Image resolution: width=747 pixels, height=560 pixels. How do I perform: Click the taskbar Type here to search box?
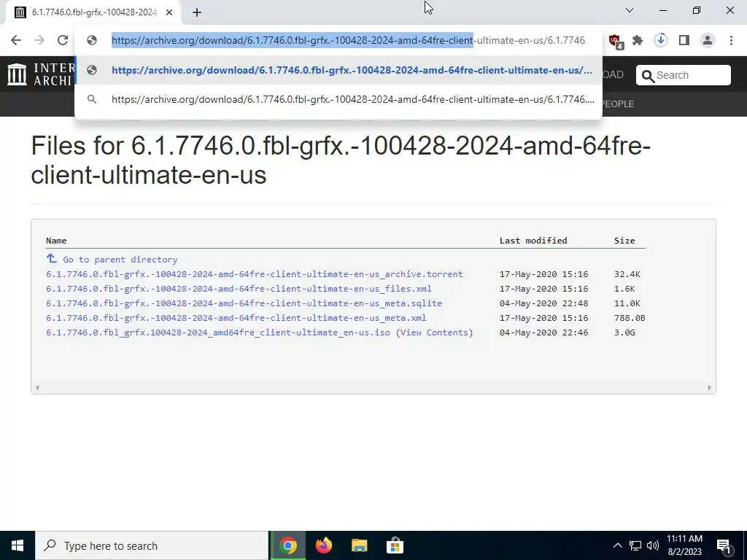152,545
